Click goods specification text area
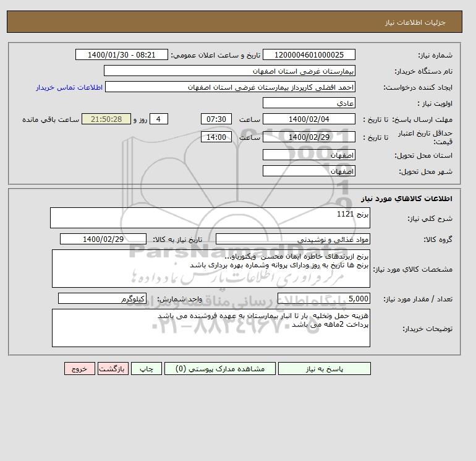 click(211, 269)
